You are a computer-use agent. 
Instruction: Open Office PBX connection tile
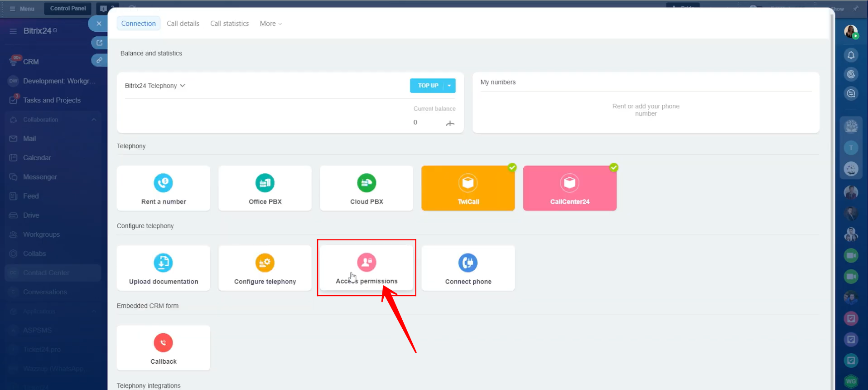[265, 188]
